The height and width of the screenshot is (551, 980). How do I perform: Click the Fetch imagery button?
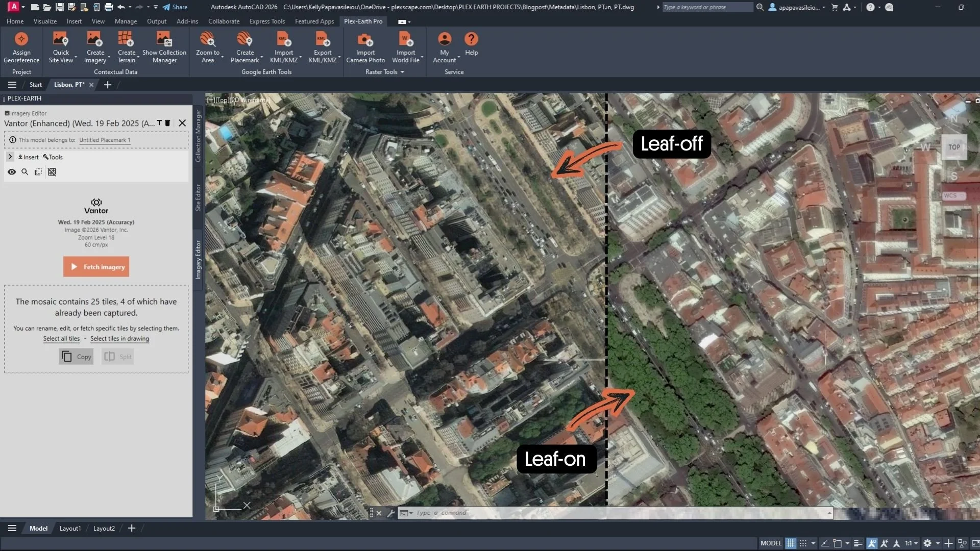tap(96, 267)
